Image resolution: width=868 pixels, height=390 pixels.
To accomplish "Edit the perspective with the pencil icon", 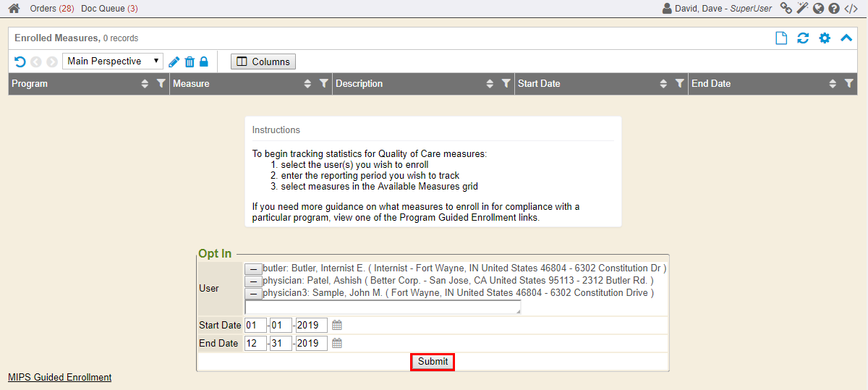I will click(x=174, y=62).
